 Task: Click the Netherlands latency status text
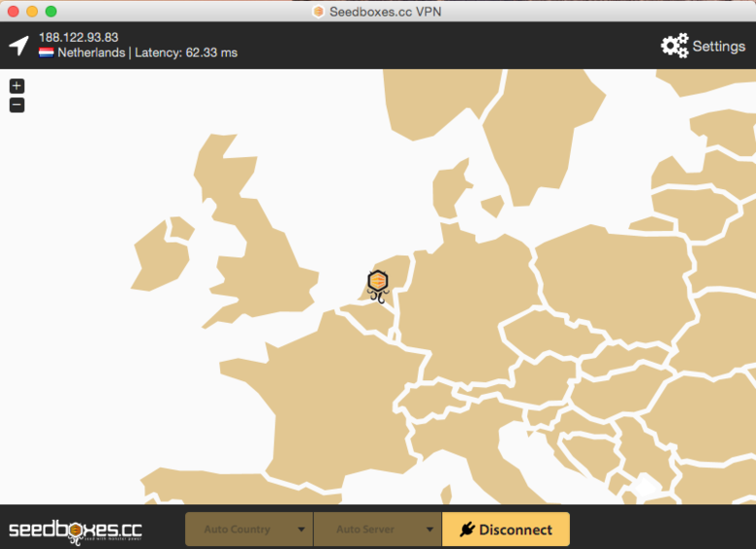pos(147,52)
